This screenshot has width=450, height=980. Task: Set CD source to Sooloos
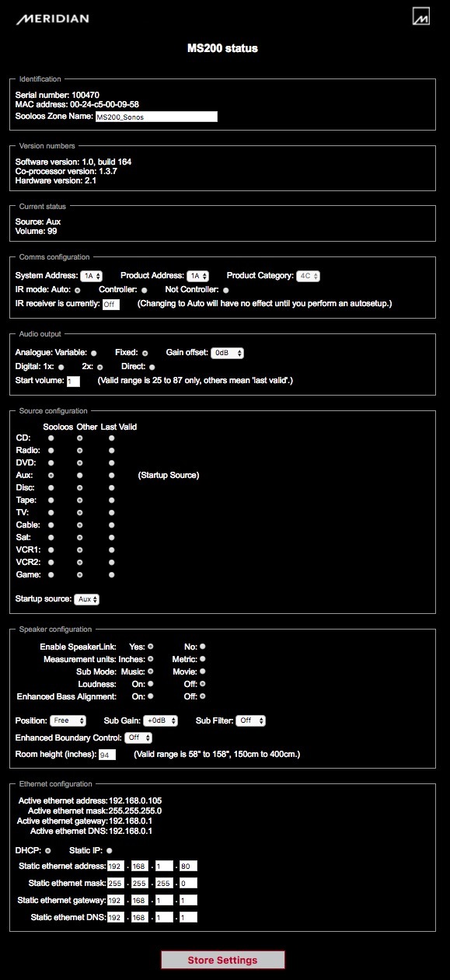[x=51, y=438]
